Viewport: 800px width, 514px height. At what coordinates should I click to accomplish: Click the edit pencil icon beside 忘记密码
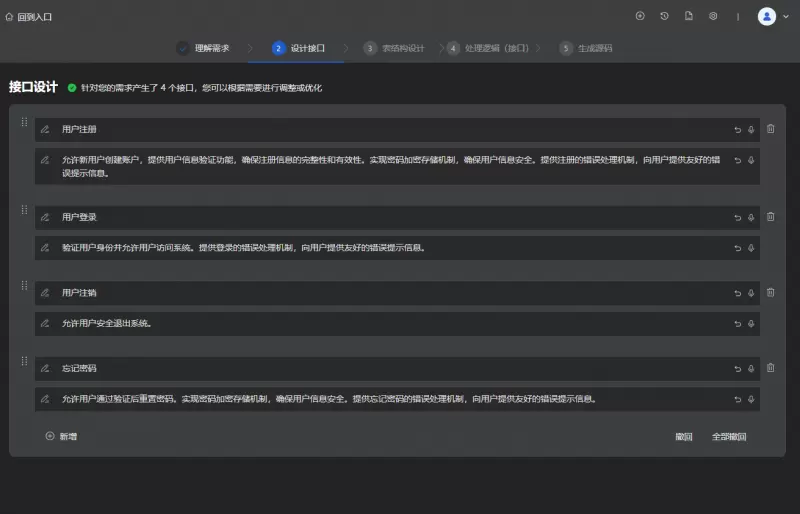tap(45, 369)
